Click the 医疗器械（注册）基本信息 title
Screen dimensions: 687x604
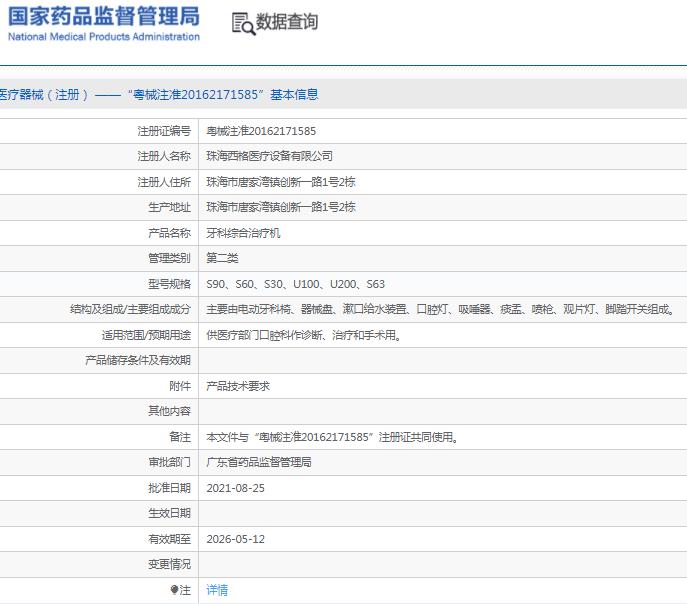coord(159,95)
